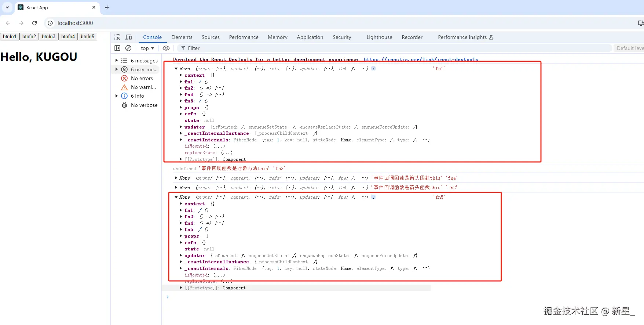644x325 pixels.
Task: Expand fn2 arrow function in fn1 object
Action: (181, 88)
